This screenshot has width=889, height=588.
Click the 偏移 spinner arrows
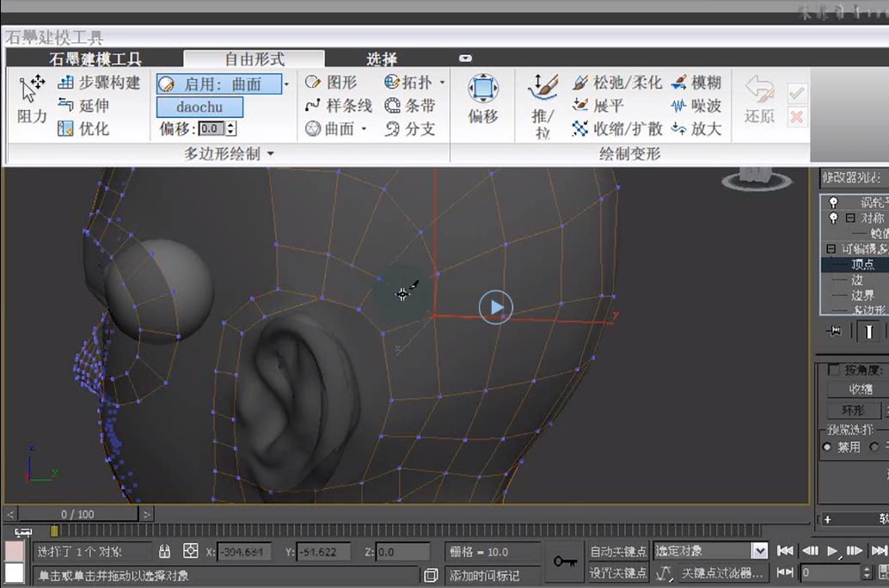230,129
